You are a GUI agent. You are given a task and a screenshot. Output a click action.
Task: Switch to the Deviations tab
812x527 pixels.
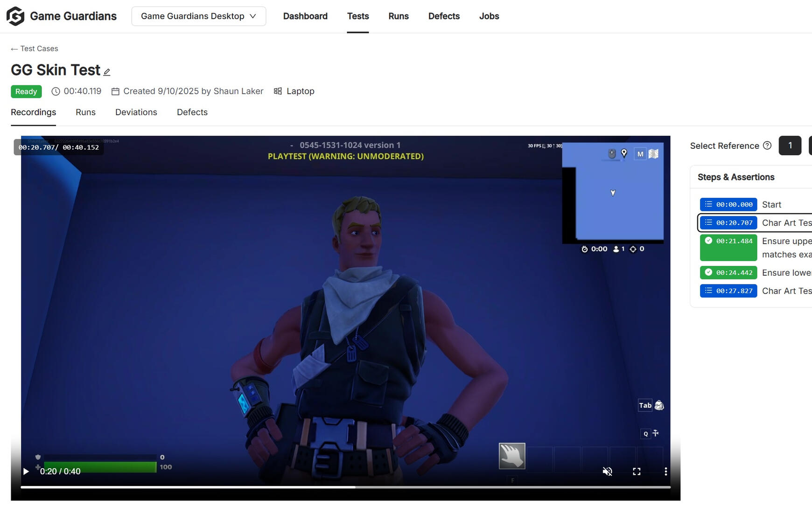click(136, 112)
